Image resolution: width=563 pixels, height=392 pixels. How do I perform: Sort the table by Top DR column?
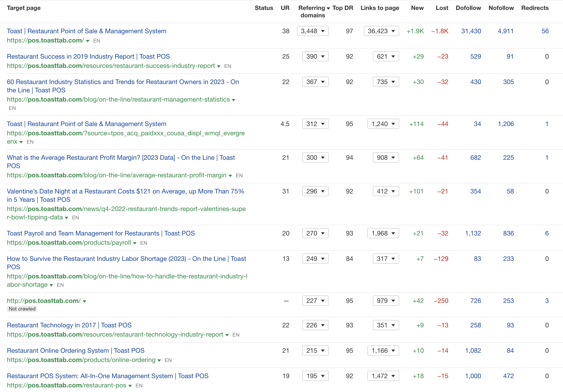343,8
